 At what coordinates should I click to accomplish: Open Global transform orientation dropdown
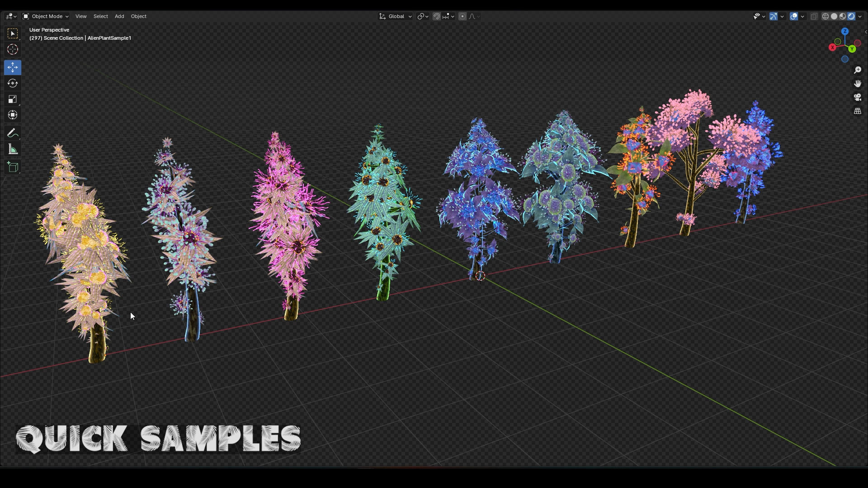point(396,16)
